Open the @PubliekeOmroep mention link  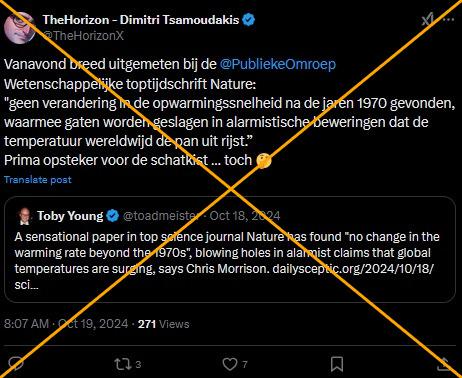point(278,64)
